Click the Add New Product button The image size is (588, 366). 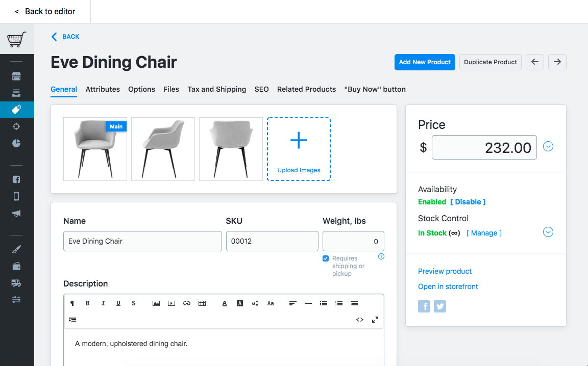pyautogui.click(x=425, y=62)
